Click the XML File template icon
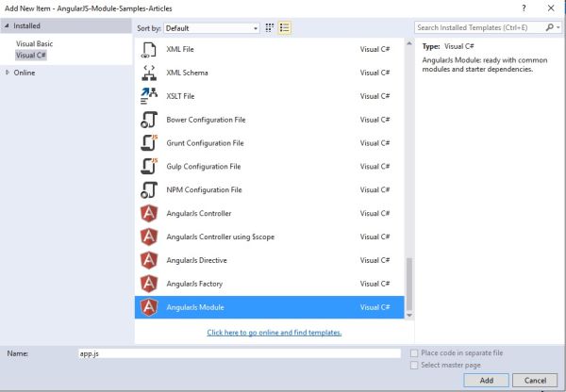Screen dimensions: 566x392 149,50
